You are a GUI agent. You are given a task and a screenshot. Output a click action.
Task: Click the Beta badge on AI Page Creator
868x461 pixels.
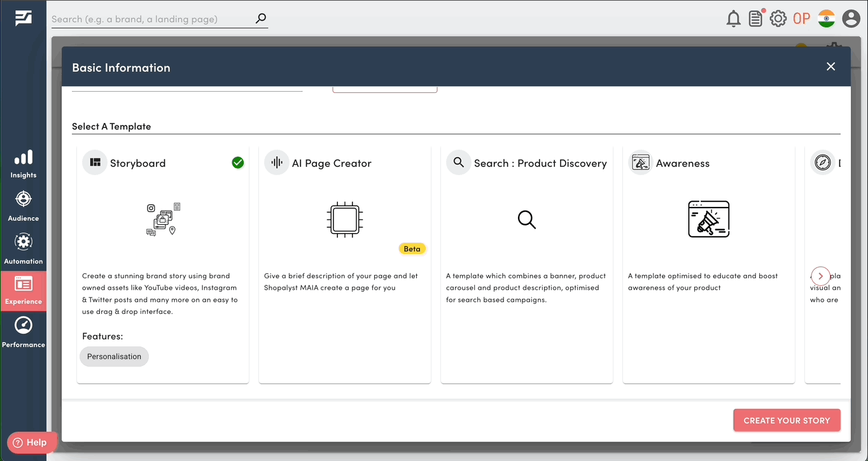(x=412, y=249)
